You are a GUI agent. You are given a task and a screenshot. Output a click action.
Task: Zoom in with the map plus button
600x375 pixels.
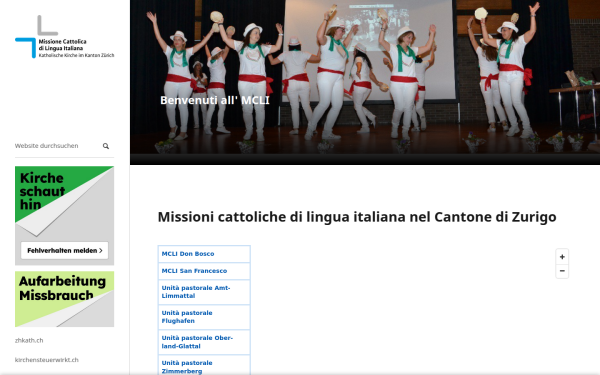[562, 257]
